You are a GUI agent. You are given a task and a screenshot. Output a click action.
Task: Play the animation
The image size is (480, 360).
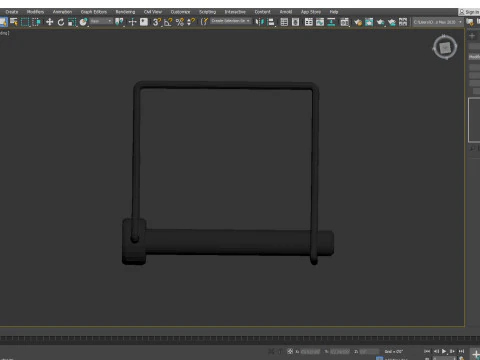pyautogui.click(x=444, y=351)
